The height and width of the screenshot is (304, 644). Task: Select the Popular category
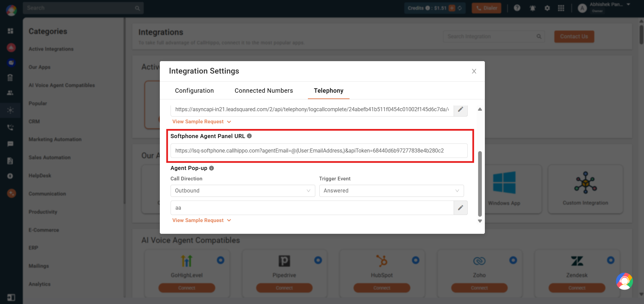38,103
